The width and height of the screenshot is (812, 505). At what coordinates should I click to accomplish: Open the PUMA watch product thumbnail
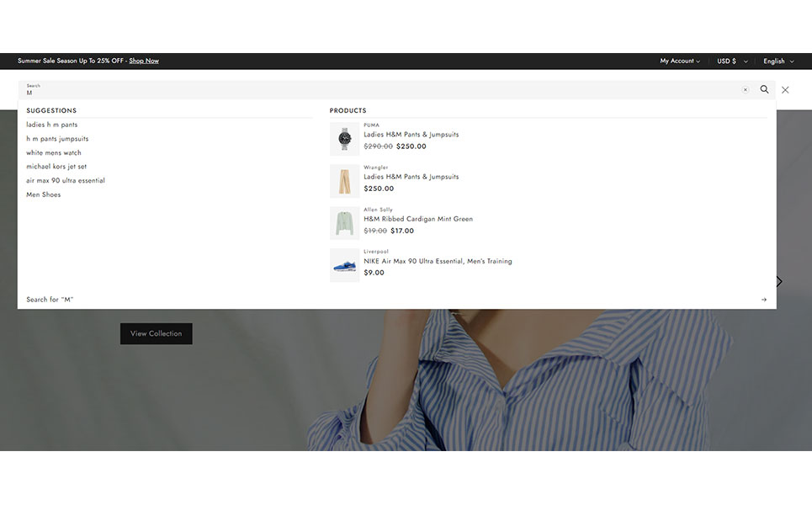point(344,139)
